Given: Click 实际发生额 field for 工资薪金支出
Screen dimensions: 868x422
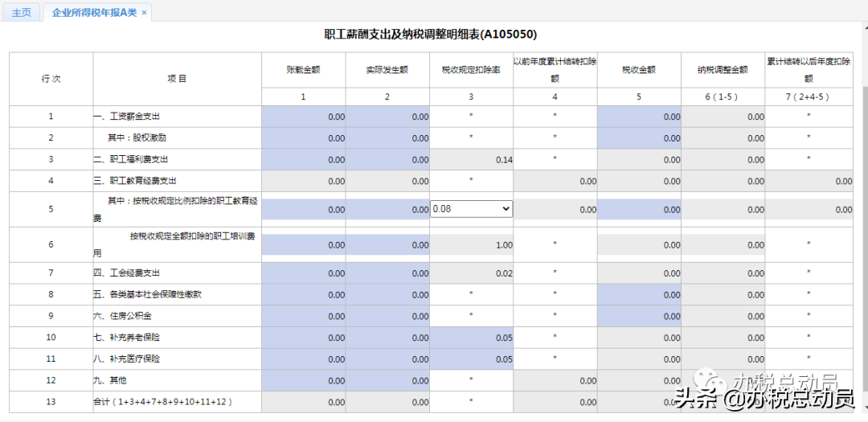Looking at the screenshot, I should [387, 117].
